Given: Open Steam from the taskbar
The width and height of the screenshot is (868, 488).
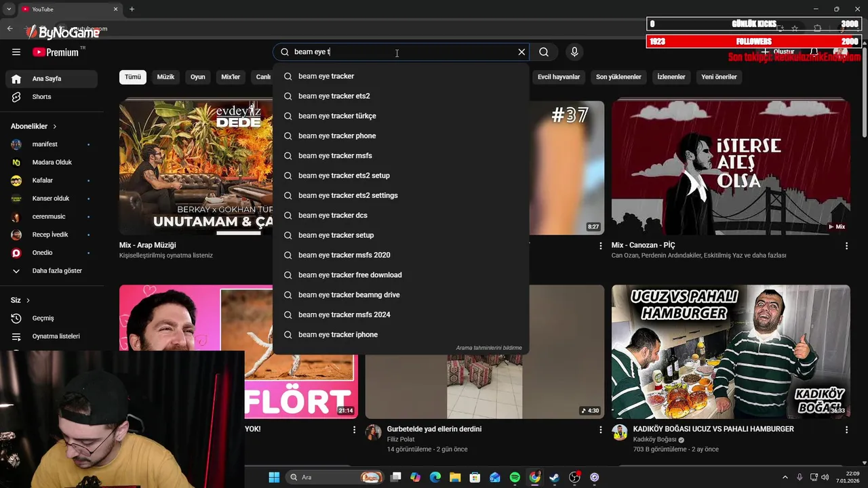Looking at the screenshot, I should coord(554,477).
